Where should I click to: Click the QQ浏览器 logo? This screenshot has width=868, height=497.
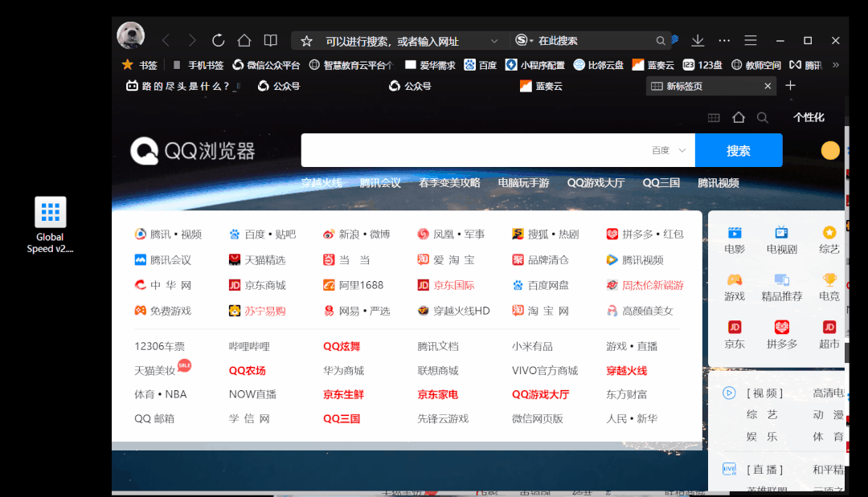[193, 150]
